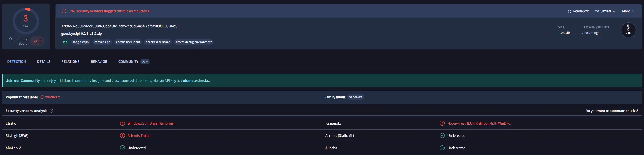Upvote the community score arrow
Viewport: 644px width, 155px height.
(x=41, y=39)
